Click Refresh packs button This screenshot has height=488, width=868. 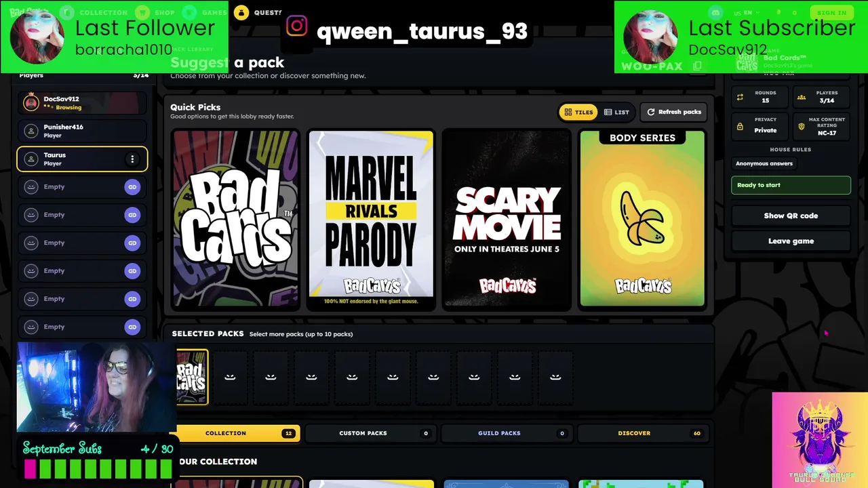click(x=674, y=112)
